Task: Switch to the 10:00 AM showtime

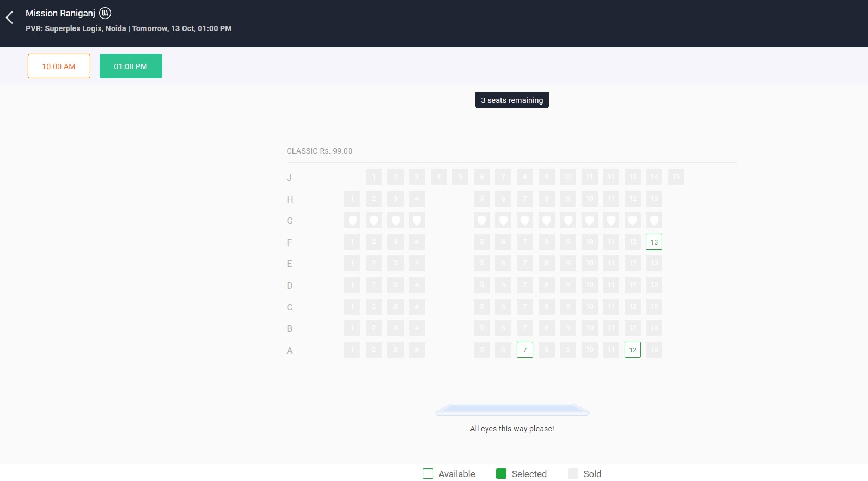Action: pyautogui.click(x=59, y=66)
